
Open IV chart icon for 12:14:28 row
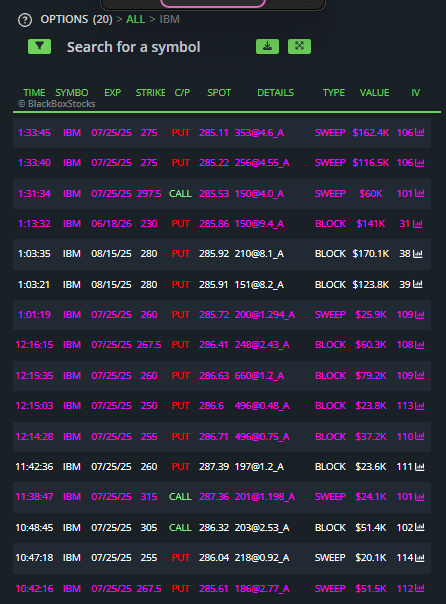coord(420,436)
